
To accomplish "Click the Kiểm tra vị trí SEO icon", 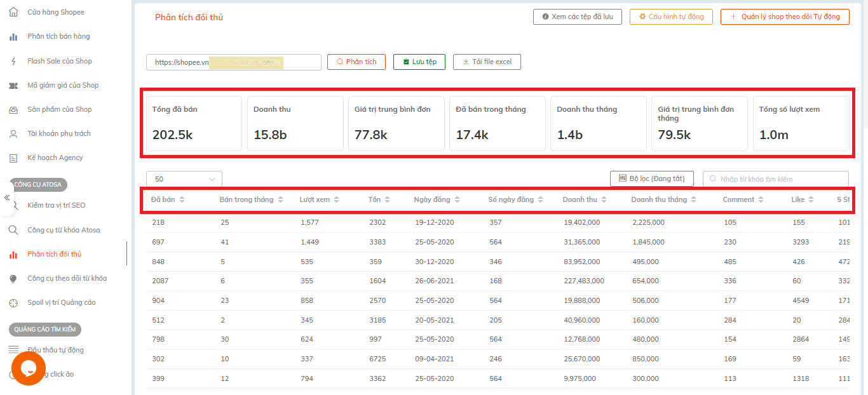I will pos(13,205).
